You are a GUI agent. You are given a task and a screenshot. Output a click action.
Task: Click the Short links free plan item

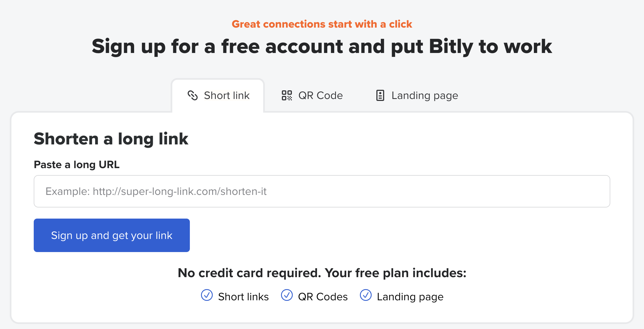(x=243, y=296)
